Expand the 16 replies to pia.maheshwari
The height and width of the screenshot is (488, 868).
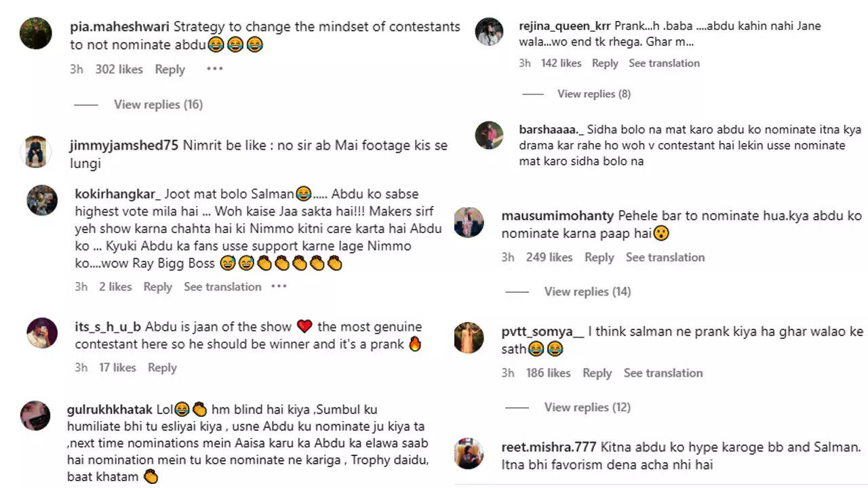pyautogui.click(x=158, y=104)
